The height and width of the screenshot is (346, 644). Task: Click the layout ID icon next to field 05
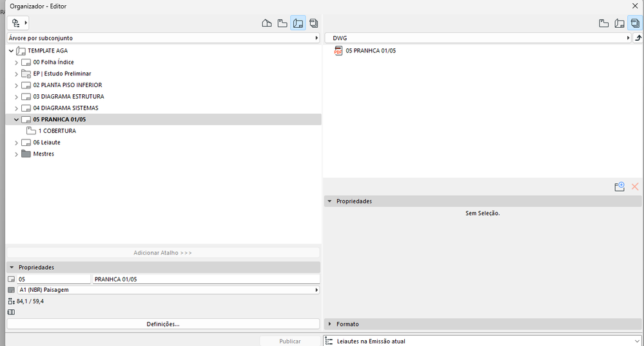[11, 280]
